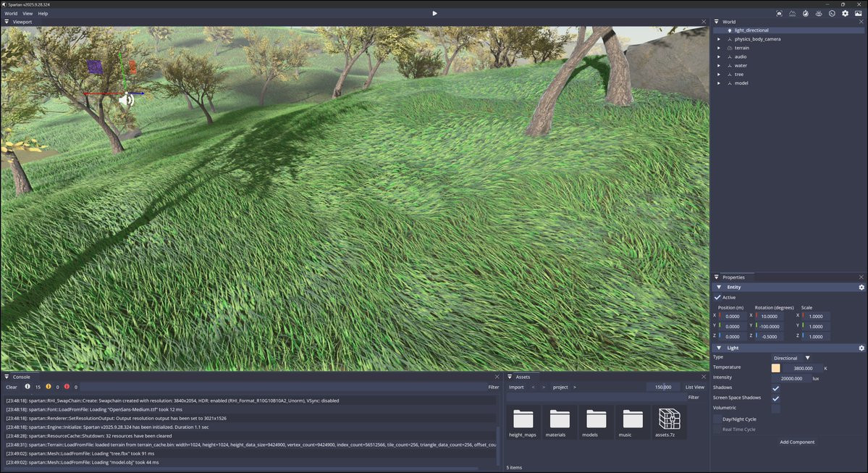Image resolution: width=868 pixels, height=473 pixels.
Task: Expand the terrain entity in World tree
Action: [x=719, y=49]
